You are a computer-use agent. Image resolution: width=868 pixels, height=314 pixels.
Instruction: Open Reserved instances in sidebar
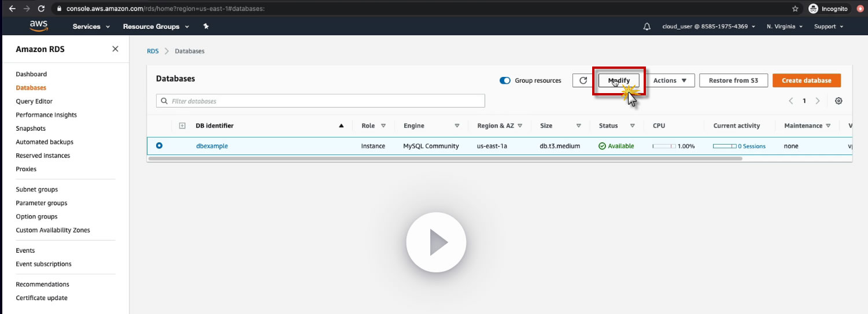point(43,156)
